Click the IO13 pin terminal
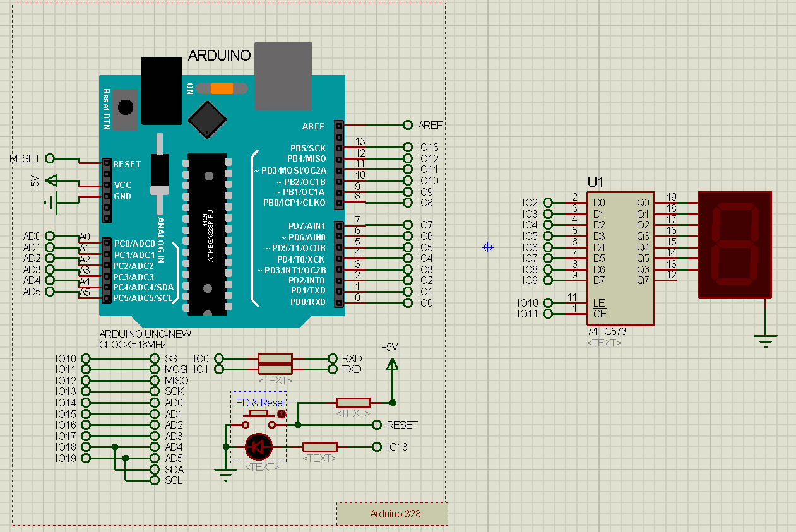This screenshot has width=796, height=532. [x=407, y=147]
